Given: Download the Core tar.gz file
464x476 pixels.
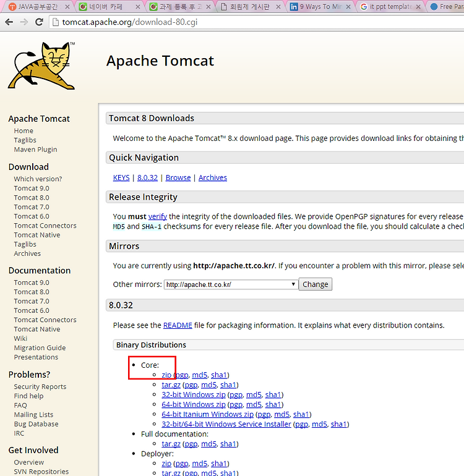Looking at the screenshot, I should (x=171, y=385).
